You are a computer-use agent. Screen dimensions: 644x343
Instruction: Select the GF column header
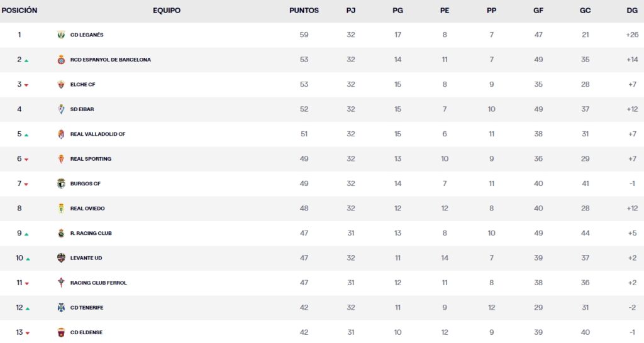point(538,11)
